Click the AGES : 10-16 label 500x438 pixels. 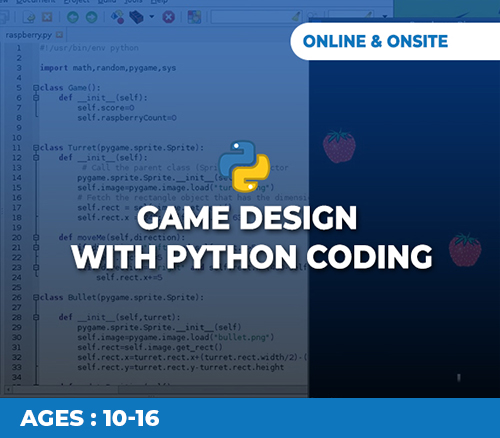pyautogui.click(x=90, y=418)
